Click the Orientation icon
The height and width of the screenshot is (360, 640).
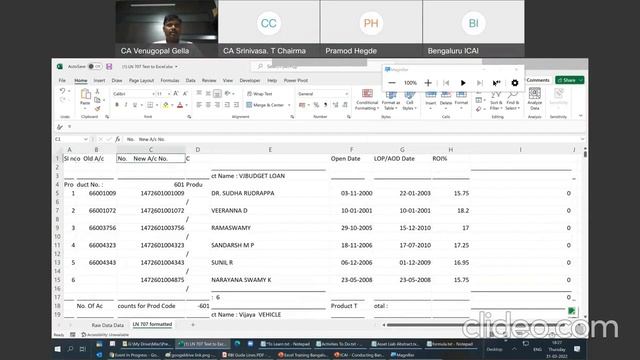pyautogui.click(x=228, y=93)
